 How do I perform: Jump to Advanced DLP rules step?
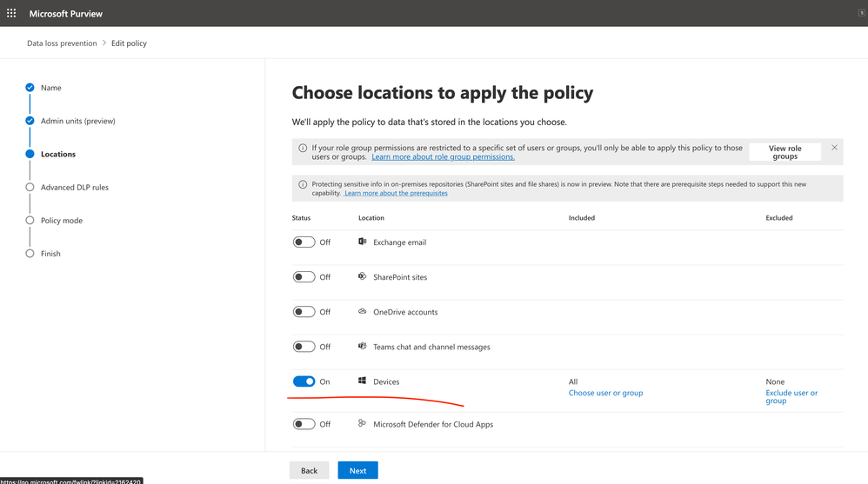pos(75,187)
